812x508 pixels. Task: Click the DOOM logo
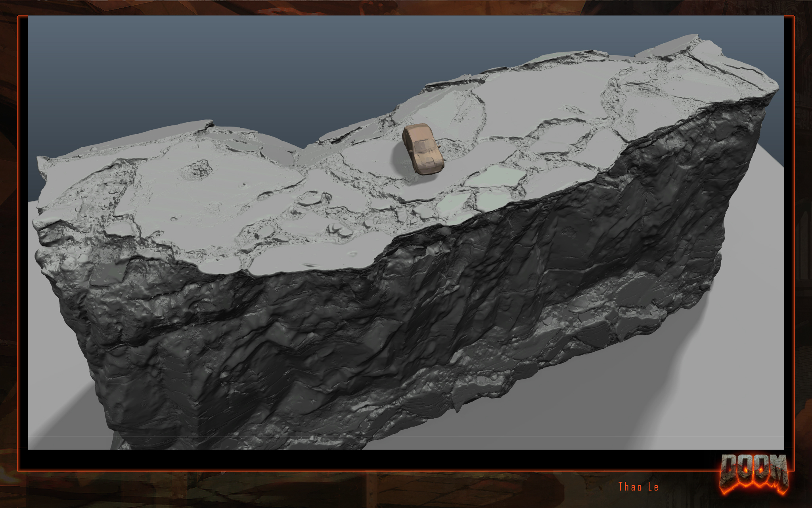[754, 474]
